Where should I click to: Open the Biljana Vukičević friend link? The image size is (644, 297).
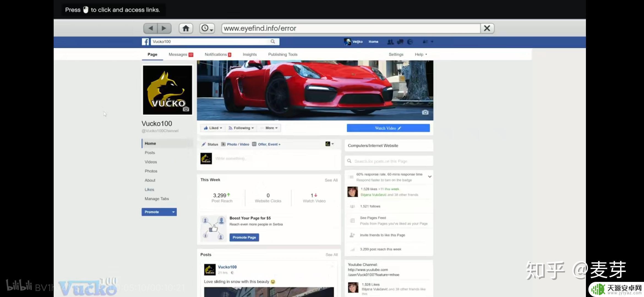point(373,195)
